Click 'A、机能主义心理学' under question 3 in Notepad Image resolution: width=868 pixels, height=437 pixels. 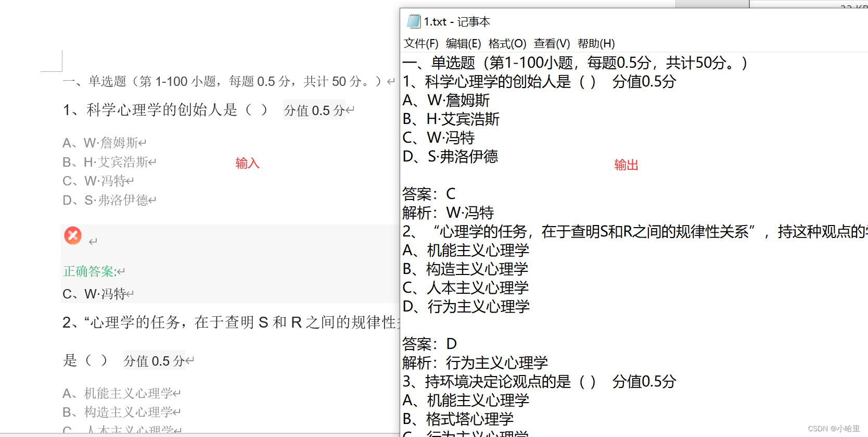tap(466, 401)
